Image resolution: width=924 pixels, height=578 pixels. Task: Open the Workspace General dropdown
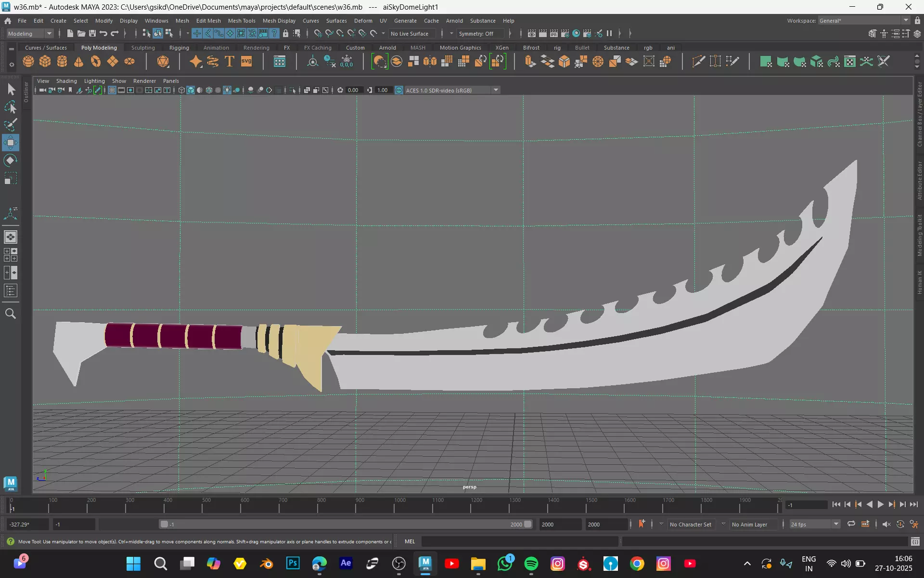tap(864, 20)
